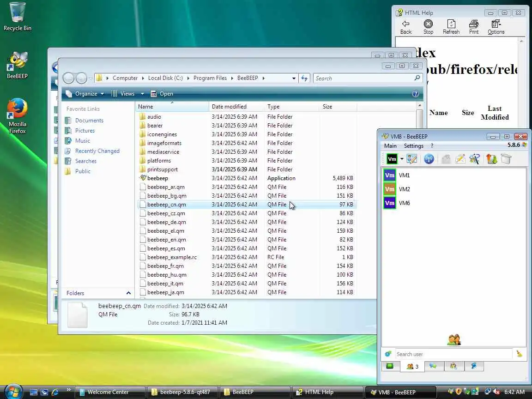The width and height of the screenshot is (532, 399).
Task: Expand the arrow after BeeBEEP in breadcrumb
Action: [263, 78]
